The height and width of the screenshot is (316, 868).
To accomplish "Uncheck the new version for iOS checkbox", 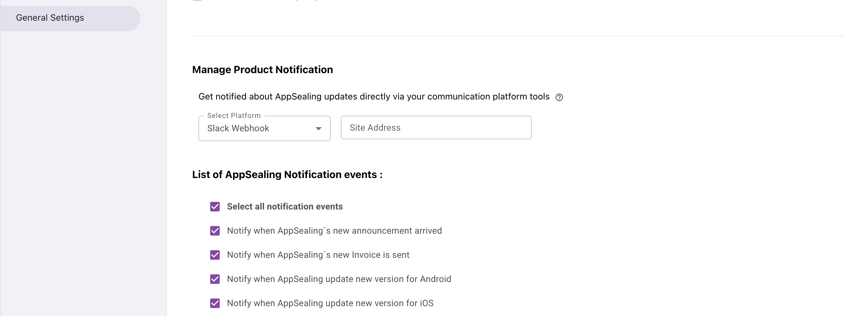I will click(x=215, y=303).
